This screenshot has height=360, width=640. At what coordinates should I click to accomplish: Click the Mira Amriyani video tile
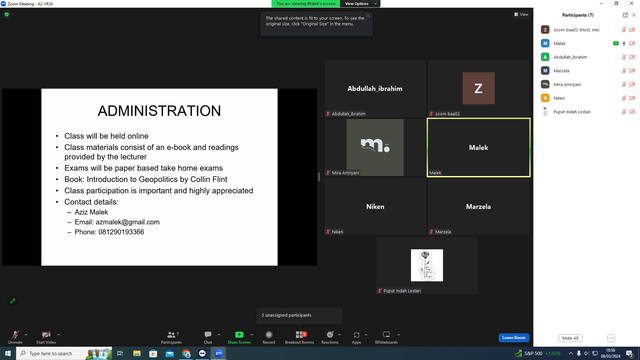[375, 147]
